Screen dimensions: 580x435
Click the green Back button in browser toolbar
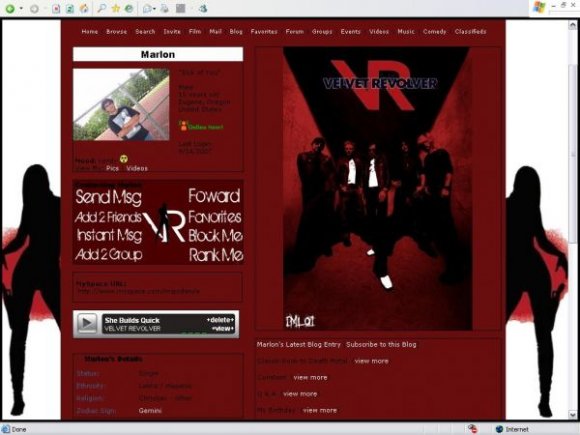(x=10, y=9)
